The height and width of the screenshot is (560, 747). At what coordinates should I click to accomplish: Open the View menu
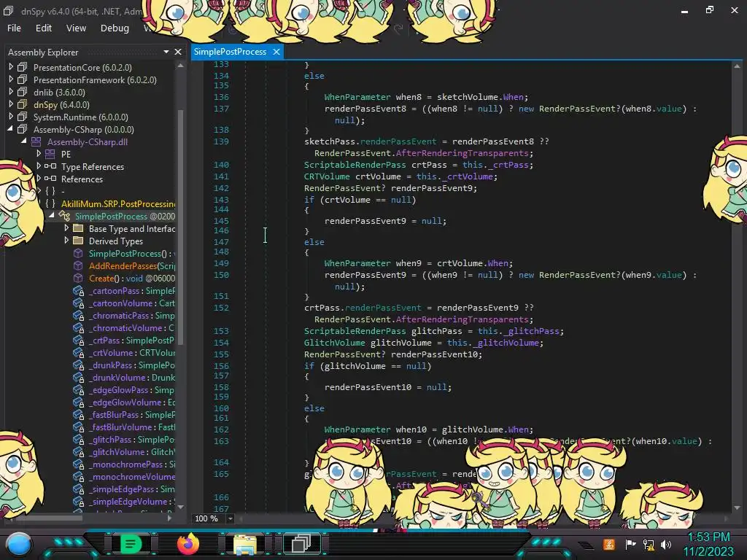click(76, 28)
